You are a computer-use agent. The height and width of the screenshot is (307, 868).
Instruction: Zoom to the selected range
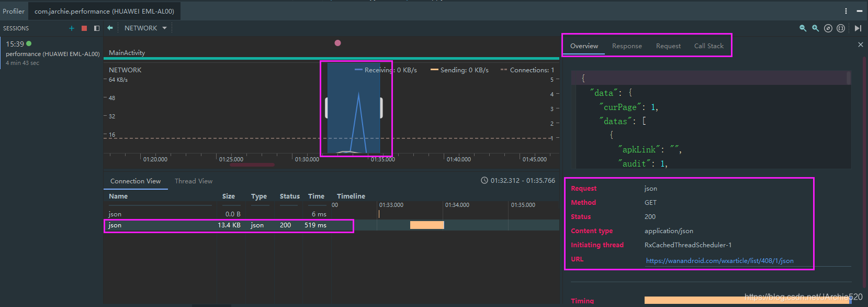point(840,28)
